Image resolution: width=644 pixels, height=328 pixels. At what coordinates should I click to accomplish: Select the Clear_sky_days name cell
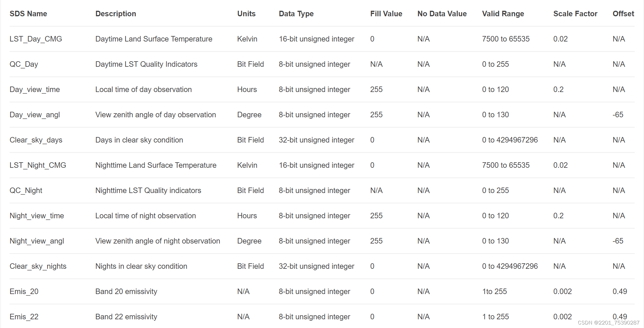click(36, 140)
